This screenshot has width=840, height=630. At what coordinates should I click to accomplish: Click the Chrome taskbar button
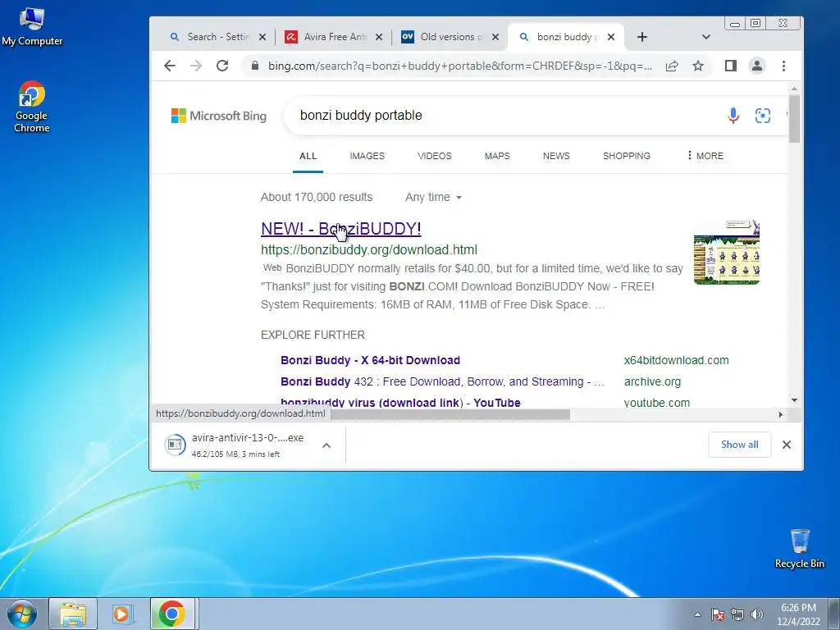[172, 614]
